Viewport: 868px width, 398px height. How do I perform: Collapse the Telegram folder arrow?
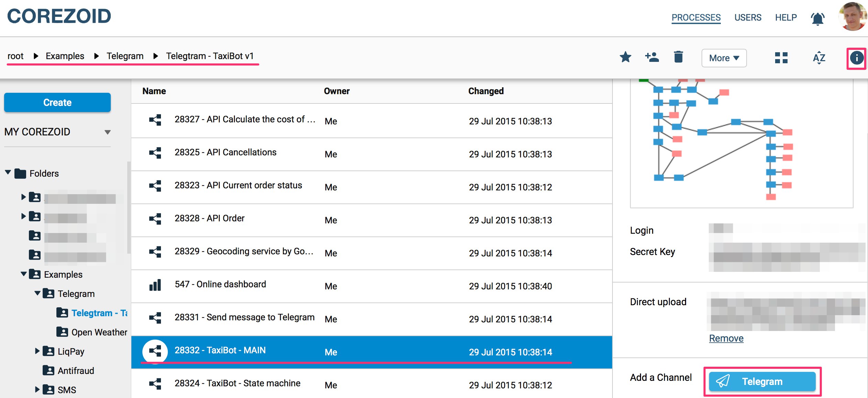[37, 293]
